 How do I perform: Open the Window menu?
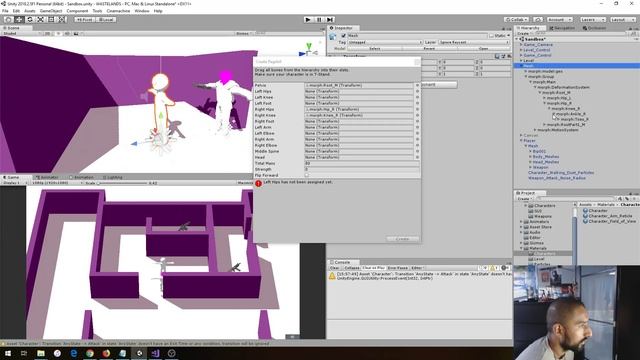(142, 11)
